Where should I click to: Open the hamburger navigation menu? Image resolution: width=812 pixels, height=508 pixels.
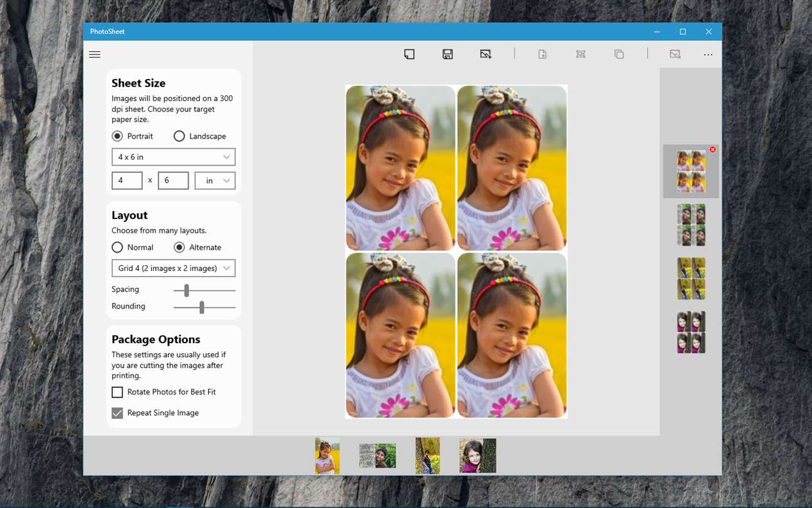[95, 55]
